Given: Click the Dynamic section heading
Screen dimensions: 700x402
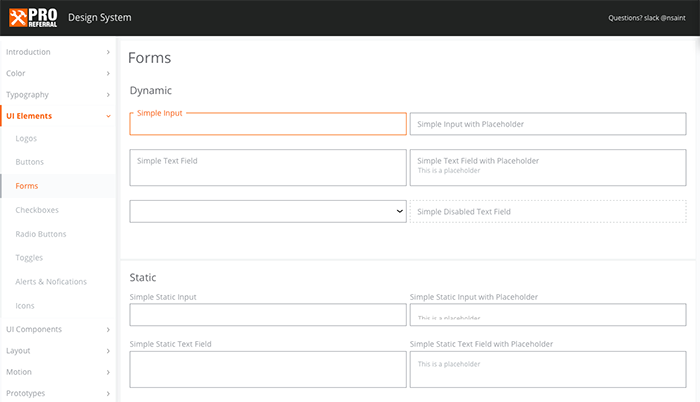Looking at the screenshot, I should coord(151,91).
